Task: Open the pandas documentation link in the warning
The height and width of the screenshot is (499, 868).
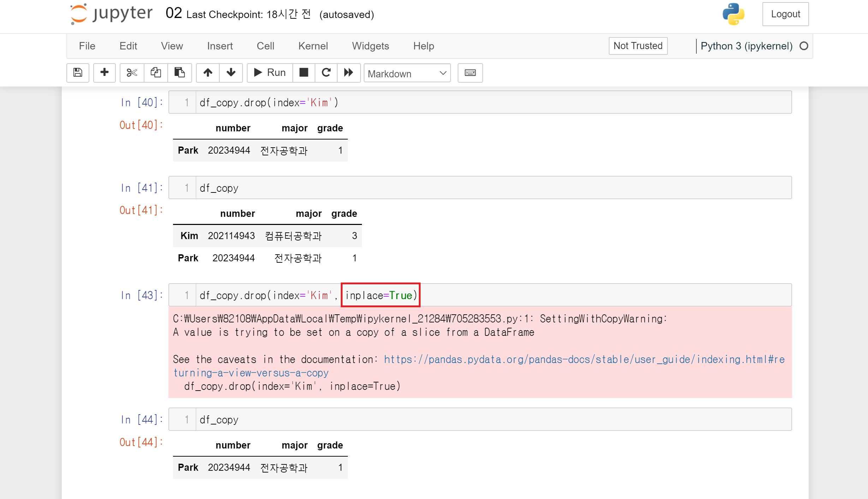Action: 584,360
